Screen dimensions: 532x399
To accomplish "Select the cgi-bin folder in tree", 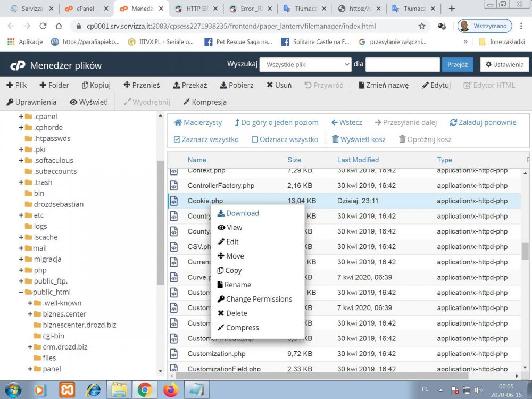I will click(49, 336).
